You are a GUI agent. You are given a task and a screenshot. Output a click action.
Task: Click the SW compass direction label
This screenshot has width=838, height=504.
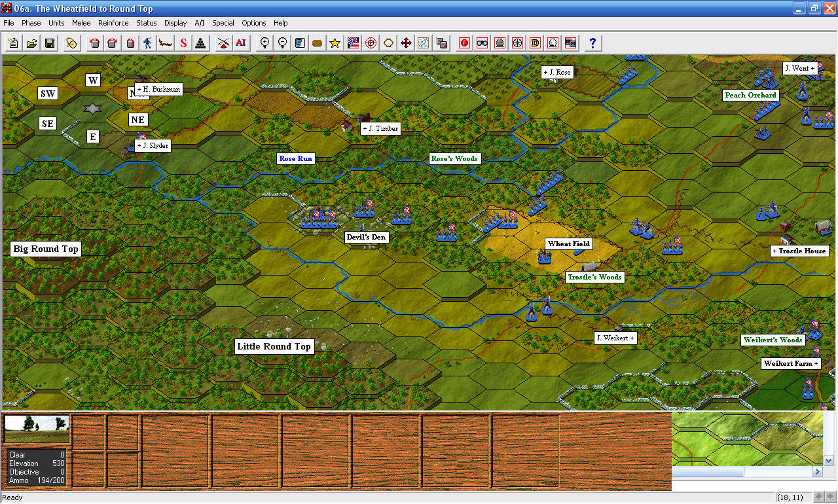pos(48,94)
